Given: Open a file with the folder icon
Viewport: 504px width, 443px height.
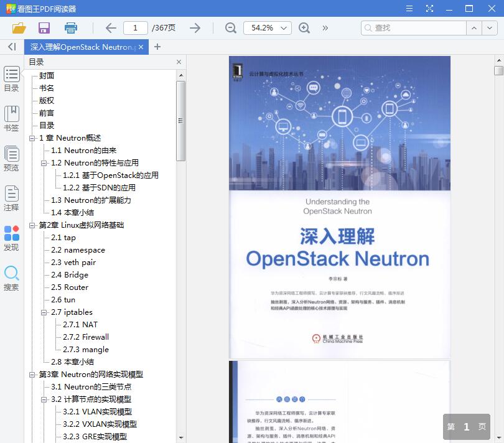Looking at the screenshot, I should pos(19,28).
